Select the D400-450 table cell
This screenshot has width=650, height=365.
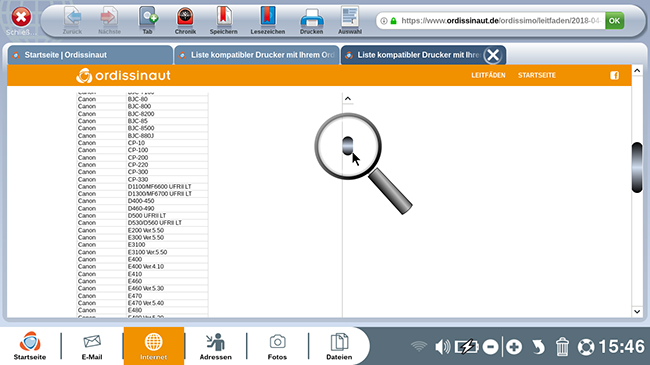point(167,201)
